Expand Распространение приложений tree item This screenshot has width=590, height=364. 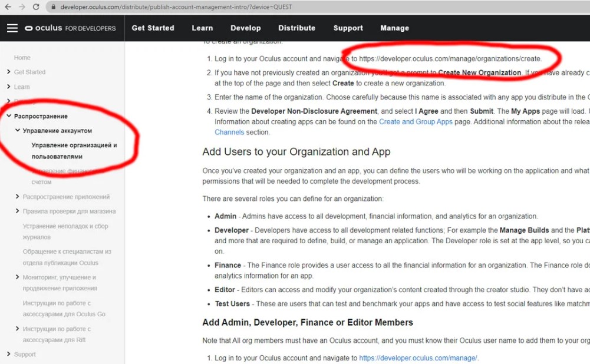coord(18,197)
